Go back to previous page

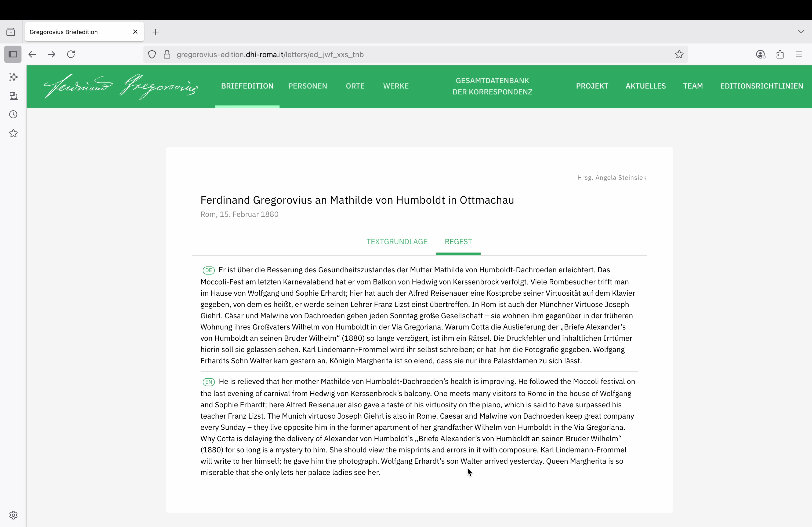click(32, 54)
